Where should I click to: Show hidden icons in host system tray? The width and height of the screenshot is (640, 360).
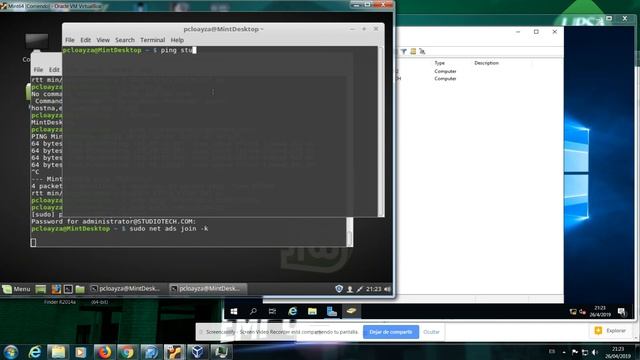[x=564, y=352]
